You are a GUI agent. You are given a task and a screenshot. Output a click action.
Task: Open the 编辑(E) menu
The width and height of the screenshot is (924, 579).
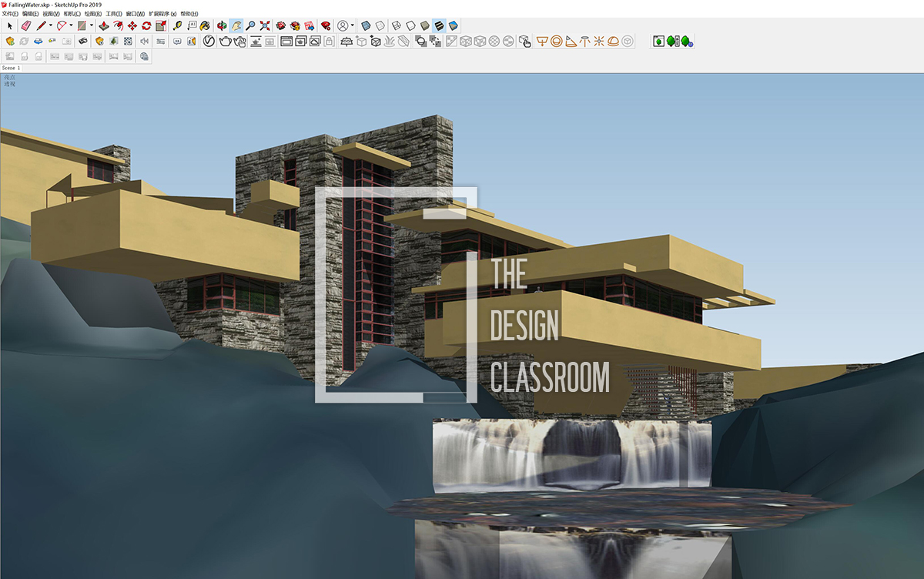pyautogui.click(x=31, y=14)
